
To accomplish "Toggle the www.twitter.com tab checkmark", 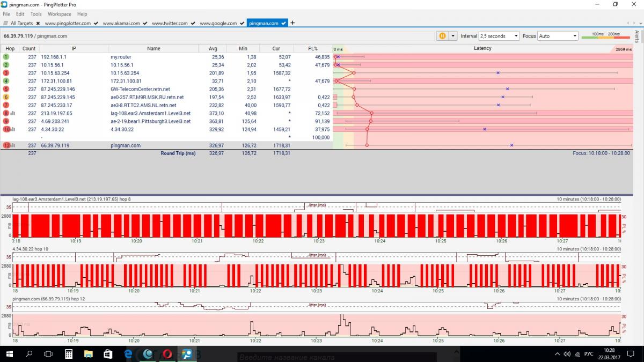I will (192, 24).
